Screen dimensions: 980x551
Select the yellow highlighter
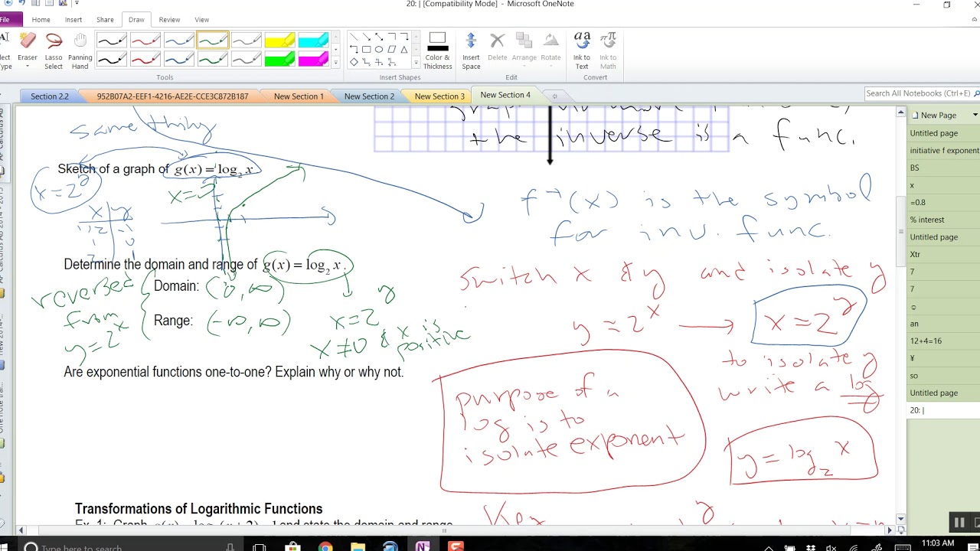pos(279,41)
